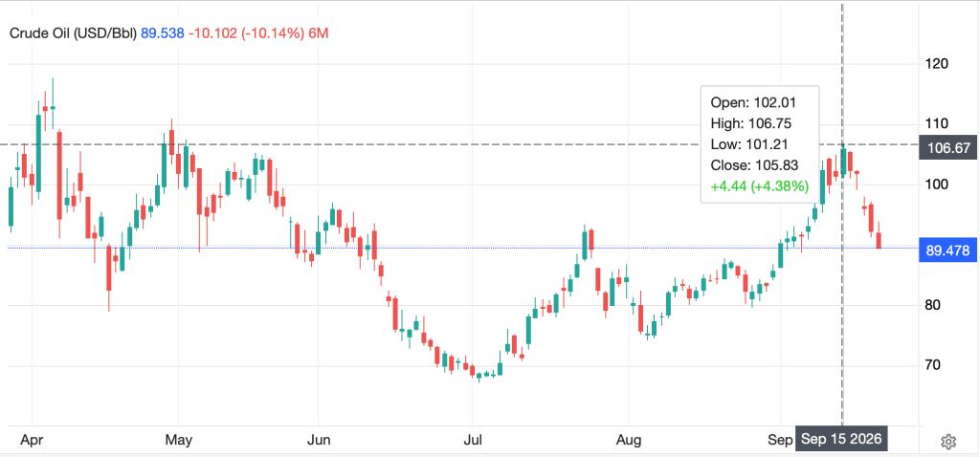This screenshot has width=980, height=457.
Task: Click the green +4.44 (+4.38%) change text
Action: pyautogui.click(x=759, y=186)
